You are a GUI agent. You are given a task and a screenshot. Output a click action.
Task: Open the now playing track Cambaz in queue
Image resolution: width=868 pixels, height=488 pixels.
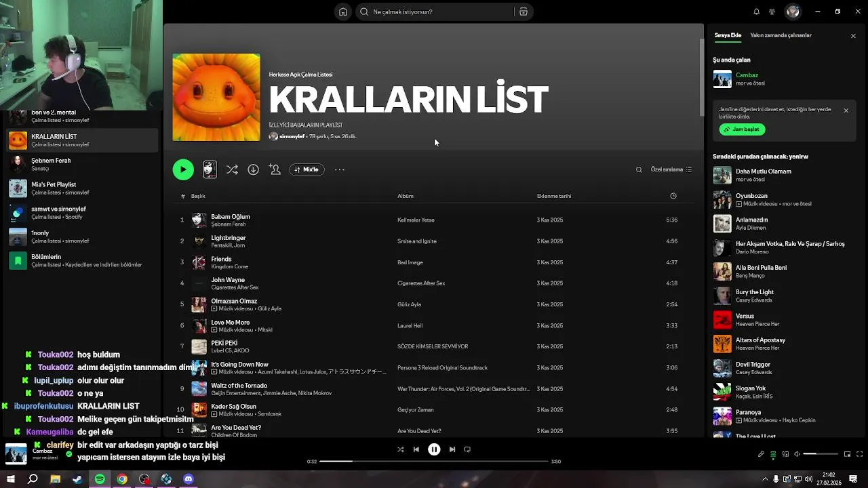point(747,75)
